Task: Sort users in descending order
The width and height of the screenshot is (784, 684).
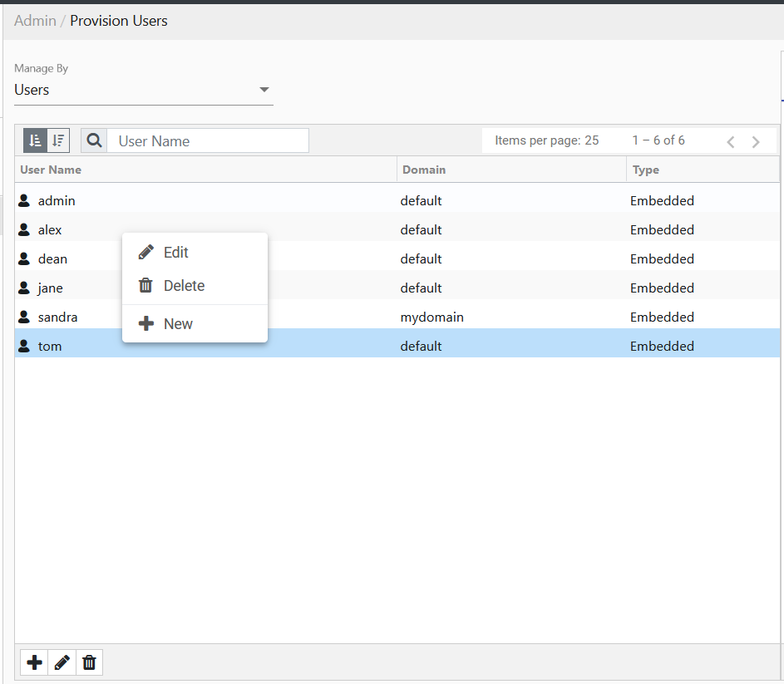Action: pos(58,140)
